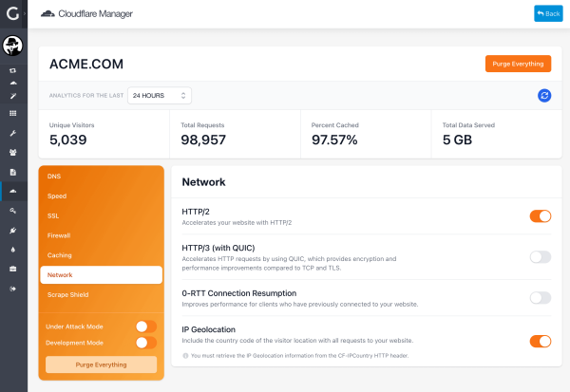The height and width of the screenshot is (392, 570).
Task: Disable the HTTP/2 toggle
Action: 541,216
